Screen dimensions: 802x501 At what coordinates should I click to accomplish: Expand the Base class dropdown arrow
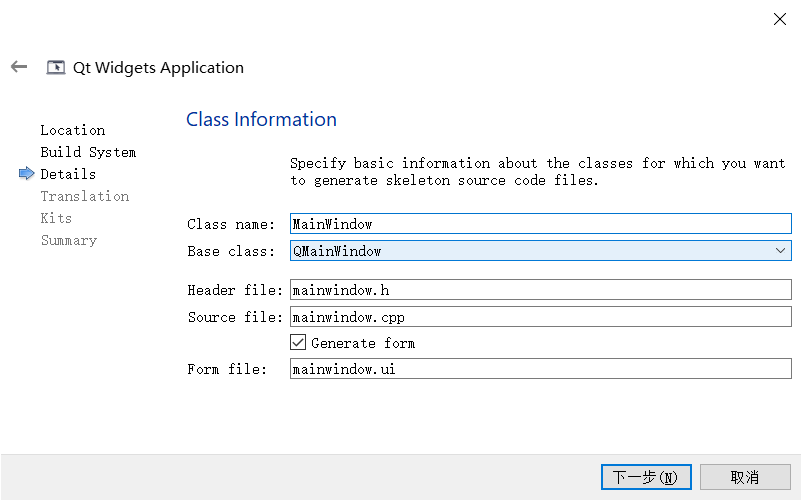pyautogui.click(x=780, y=251)
